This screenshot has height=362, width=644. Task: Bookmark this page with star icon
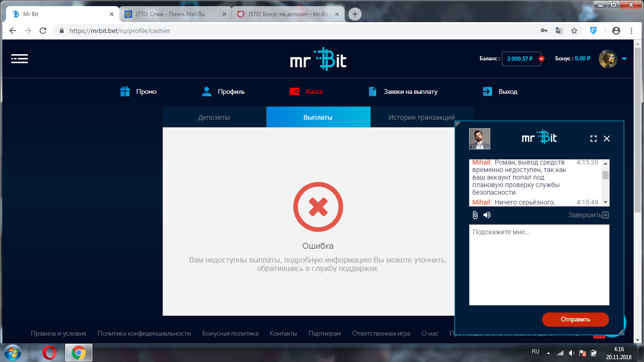click(574, 31)
